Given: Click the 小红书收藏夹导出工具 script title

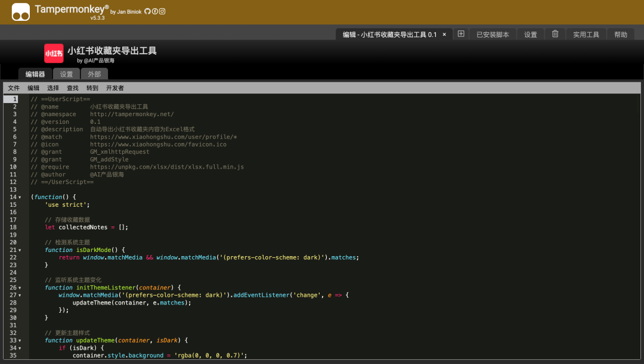Looking at the screenshot, I should (x=112, y=51).
